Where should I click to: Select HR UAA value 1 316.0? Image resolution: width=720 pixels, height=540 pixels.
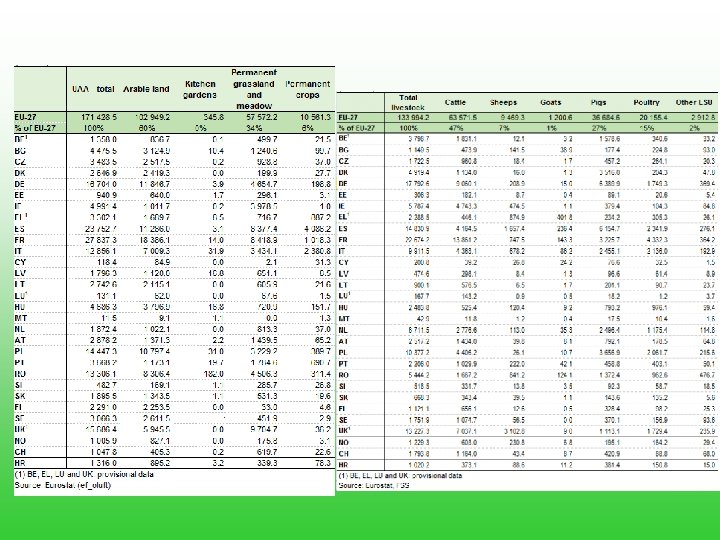[103, 463]
